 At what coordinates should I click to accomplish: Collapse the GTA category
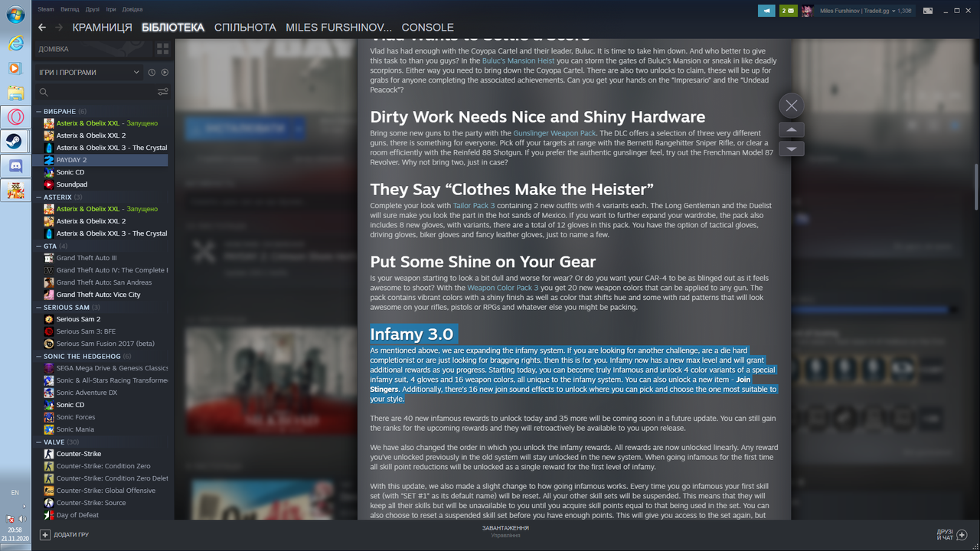(39, 246)
